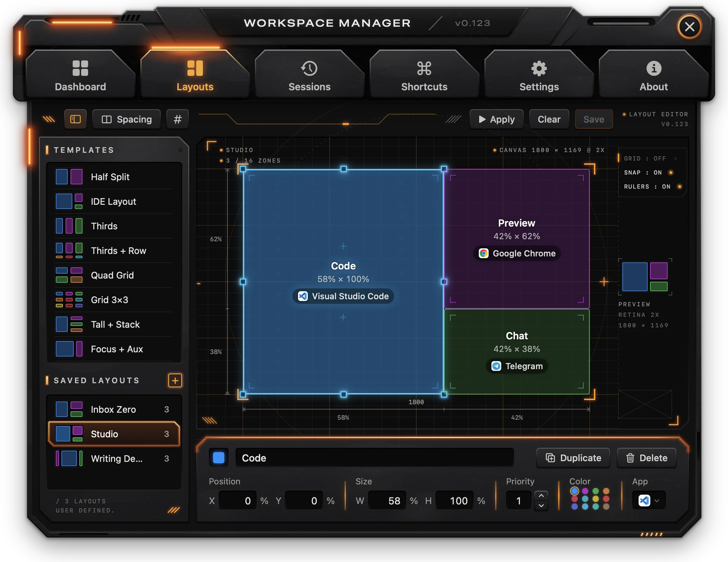Viewport: 728px width, 562px height.
Task: Select the Grid 3×3 template icon
Action: 69,300
